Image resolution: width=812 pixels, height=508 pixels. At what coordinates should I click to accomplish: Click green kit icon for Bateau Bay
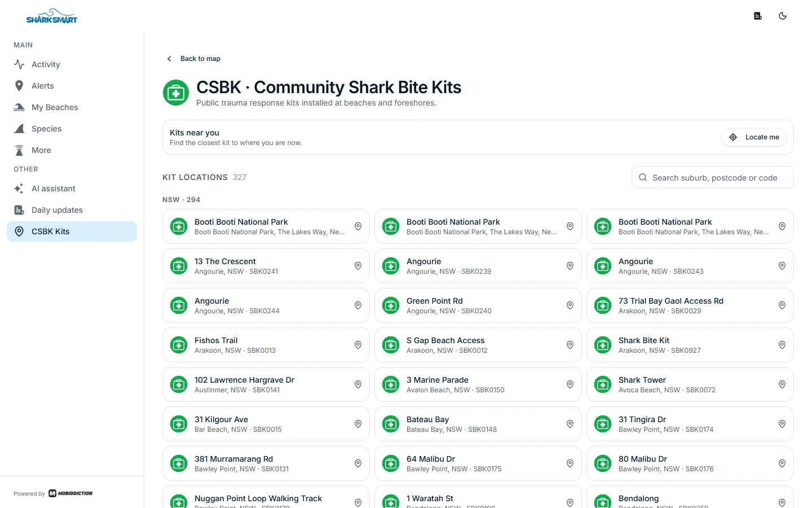point(391,424)
